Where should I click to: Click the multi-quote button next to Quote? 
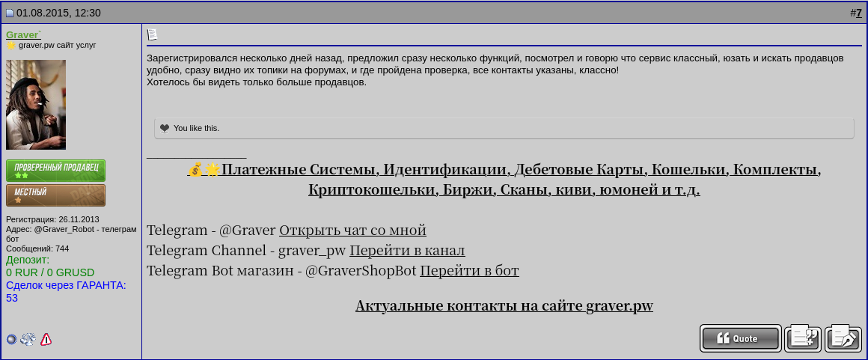point(803,338)
